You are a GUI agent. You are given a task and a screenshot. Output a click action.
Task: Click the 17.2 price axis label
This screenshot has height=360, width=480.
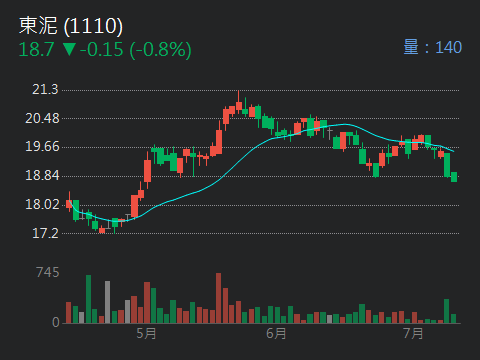(x=45, y=233)
